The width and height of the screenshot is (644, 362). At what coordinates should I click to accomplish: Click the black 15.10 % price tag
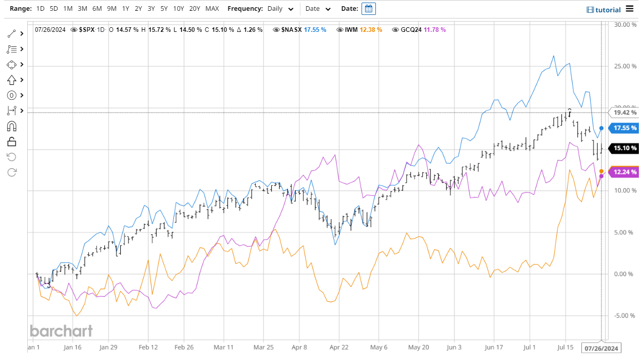623,148
